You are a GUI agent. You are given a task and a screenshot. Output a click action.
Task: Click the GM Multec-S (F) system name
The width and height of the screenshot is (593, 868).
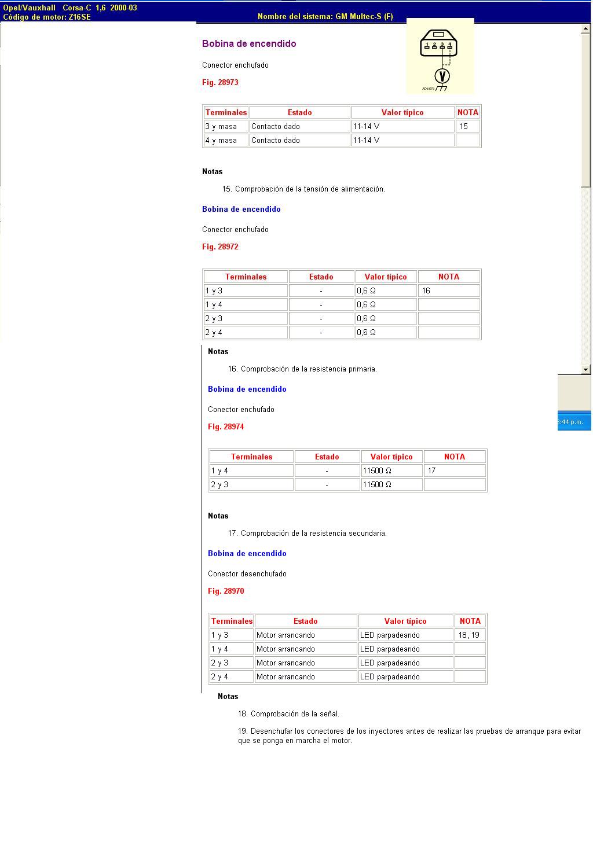(x=325, y=17)
